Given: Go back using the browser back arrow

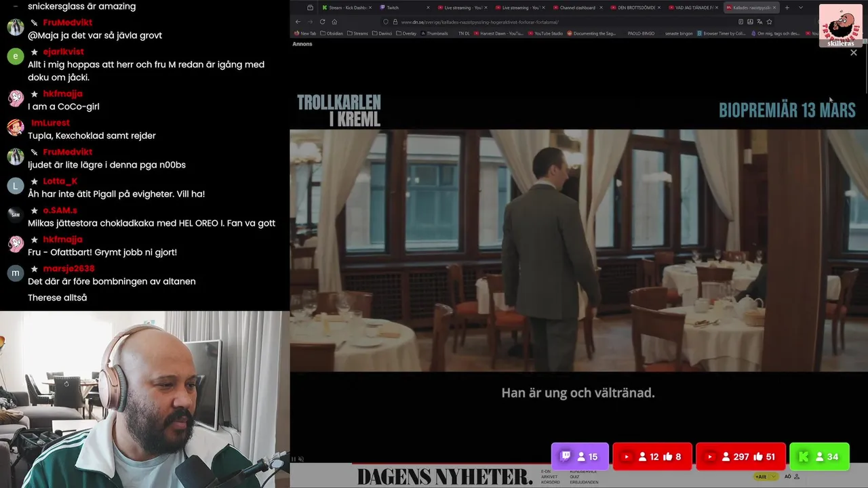Looking at the screenshot, I should 298,22.
